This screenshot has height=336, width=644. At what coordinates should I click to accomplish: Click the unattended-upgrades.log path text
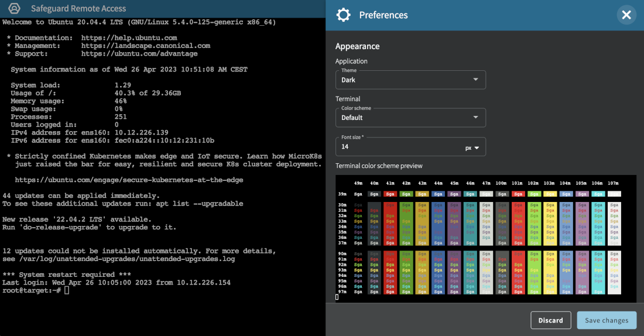coord(127,259)
